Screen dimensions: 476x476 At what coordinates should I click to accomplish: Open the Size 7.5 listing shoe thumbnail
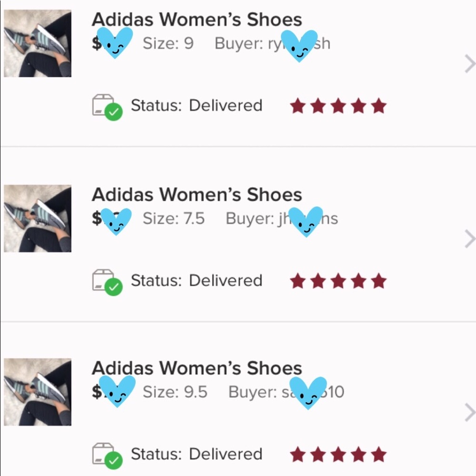[x=38, y=218]
